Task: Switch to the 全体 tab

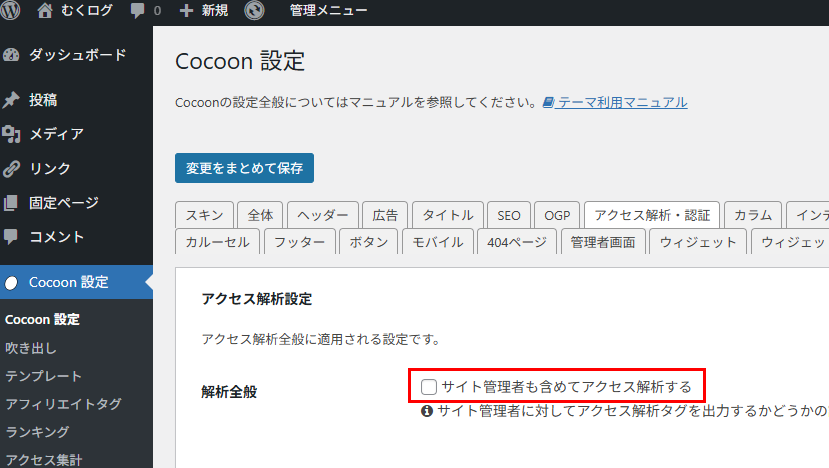Action: [260, 215]
